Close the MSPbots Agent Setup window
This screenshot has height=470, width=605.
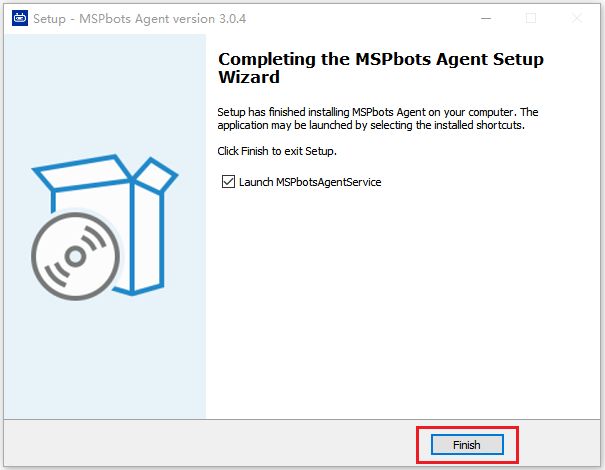577,18
